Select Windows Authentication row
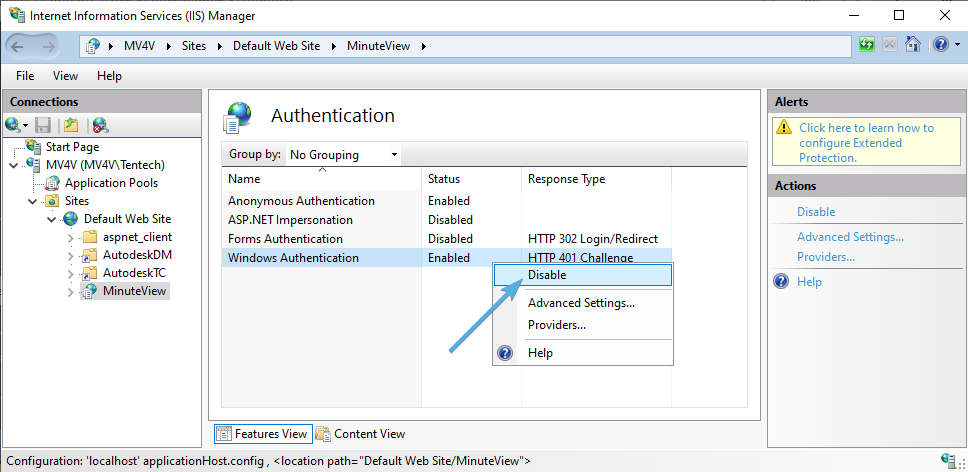The width and height of the screenshot is (968, 472). 446,258
